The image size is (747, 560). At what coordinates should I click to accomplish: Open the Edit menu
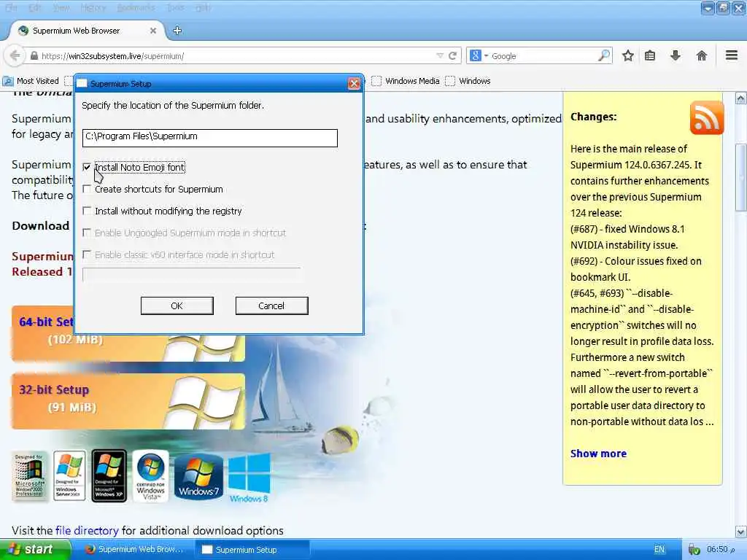[x=35, y=7]
